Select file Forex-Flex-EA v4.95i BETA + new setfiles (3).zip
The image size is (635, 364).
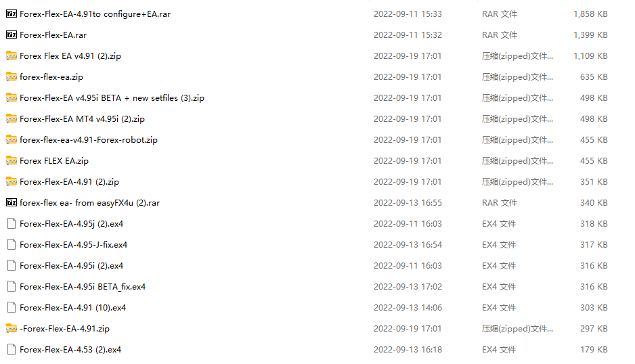(x=112, y=98)
